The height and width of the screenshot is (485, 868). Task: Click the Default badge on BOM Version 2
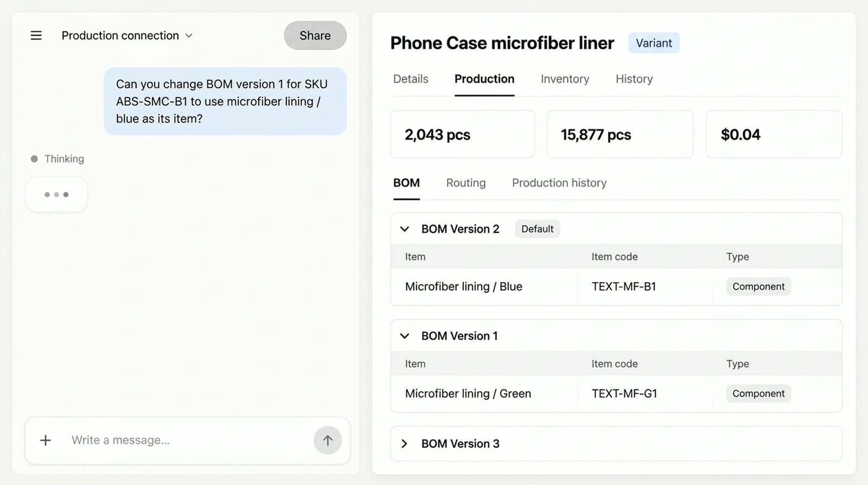537,229
